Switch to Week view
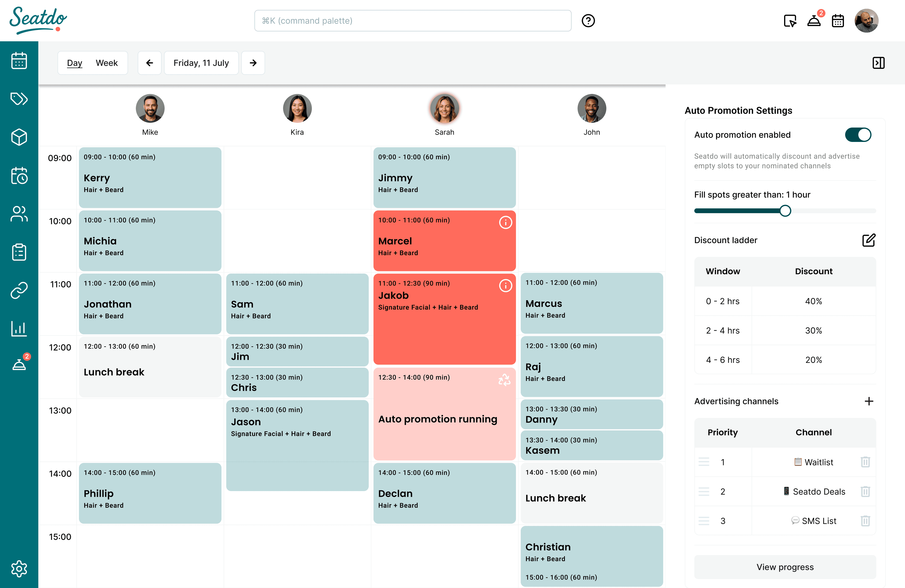 point(107,63)
